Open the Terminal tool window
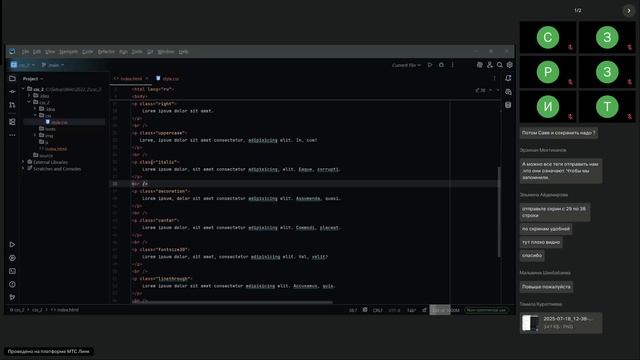640x360 pixels. click(x=12, y=271)
